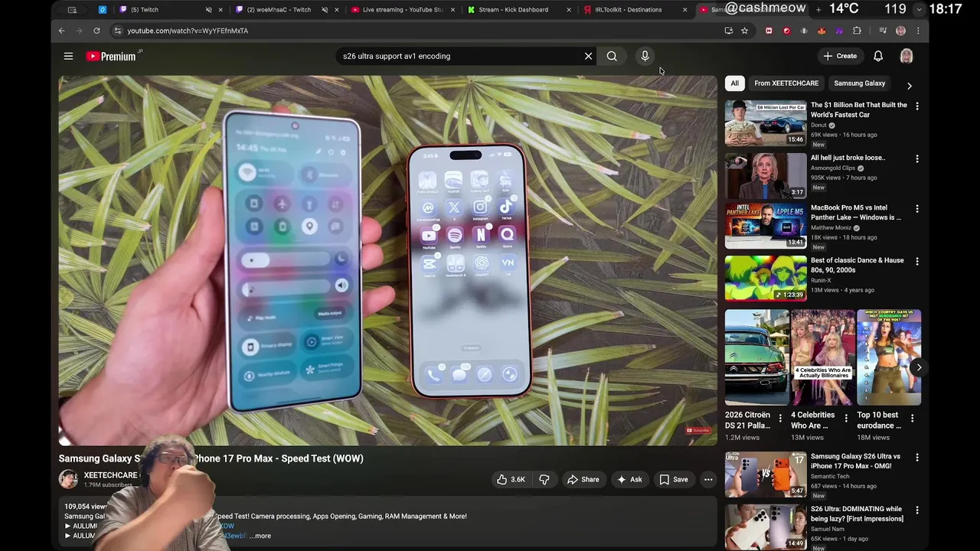Open options for MacBook Pro M5 video
Screen dimensions: 980x551
tap(917, 209)
